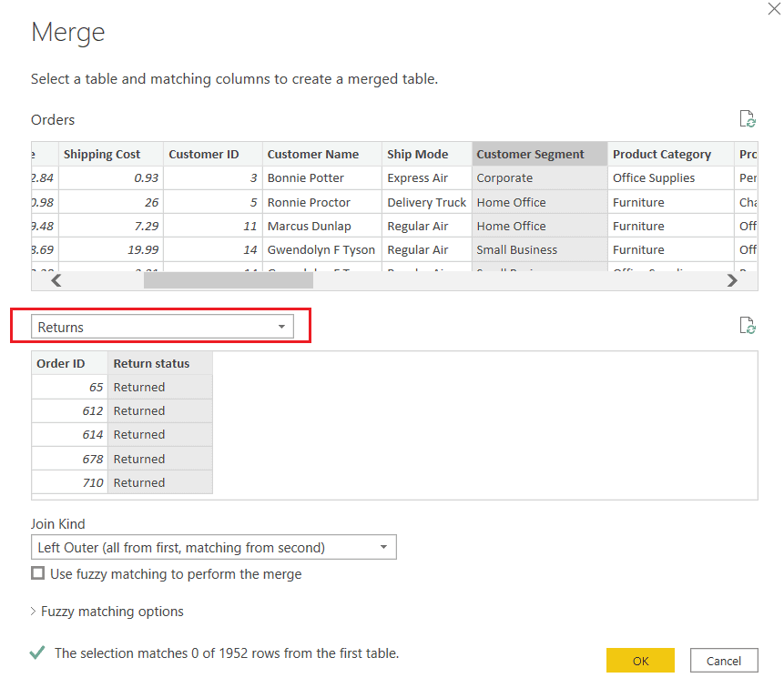Expand the Fuzzy matching options section
Image resolution: width=784 pixels, height=688 pixels.
pyautogui.click(x=109, y=612)
